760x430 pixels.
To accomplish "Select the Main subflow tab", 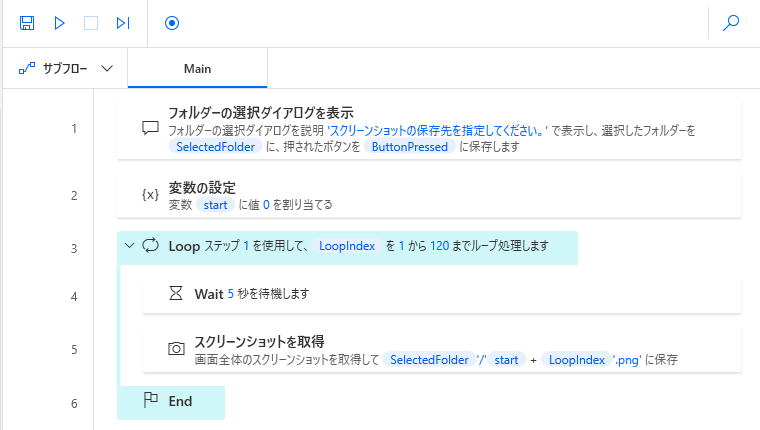I will tap(197, 69).
